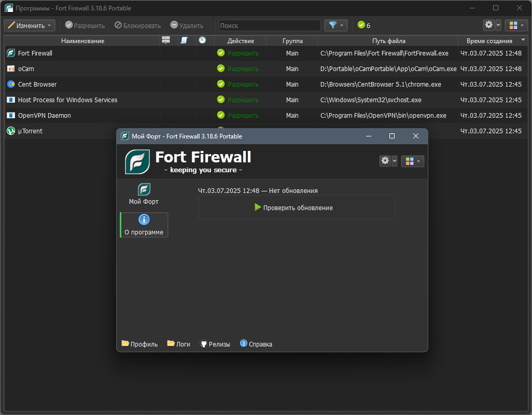
Task: Click the allow checkmark in svchost row
Action: click(221, 100)
